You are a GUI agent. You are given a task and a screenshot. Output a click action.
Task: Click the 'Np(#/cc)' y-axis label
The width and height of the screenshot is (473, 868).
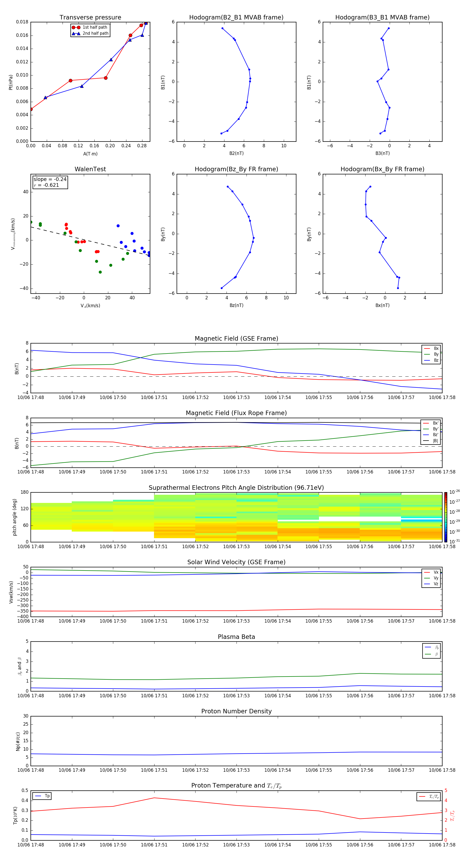click(x=18, y=741)
